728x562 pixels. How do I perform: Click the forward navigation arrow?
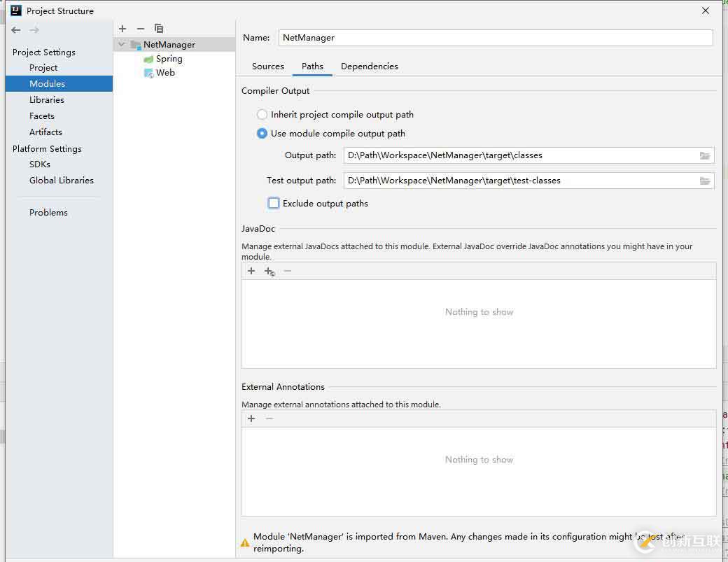(x=34, y=30)
